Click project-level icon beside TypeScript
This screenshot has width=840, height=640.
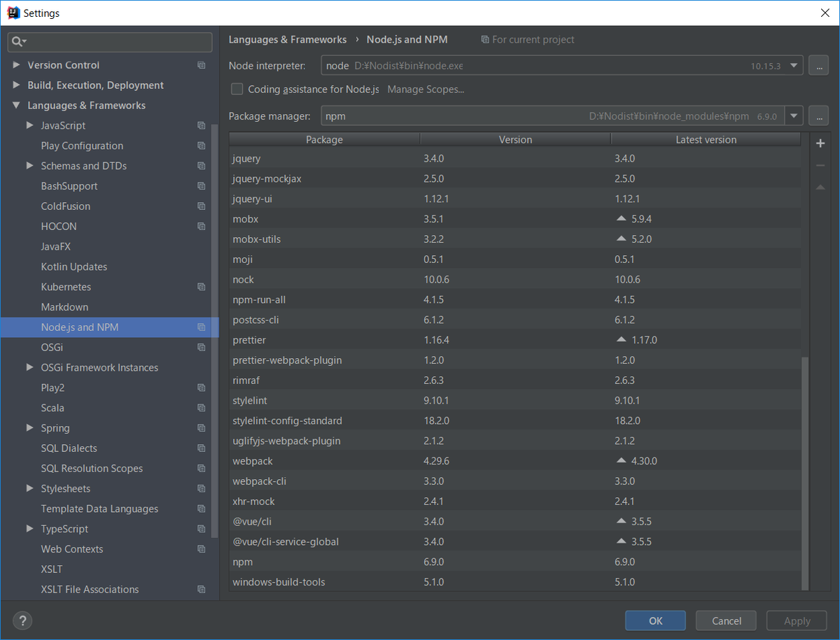coord(202,529)
